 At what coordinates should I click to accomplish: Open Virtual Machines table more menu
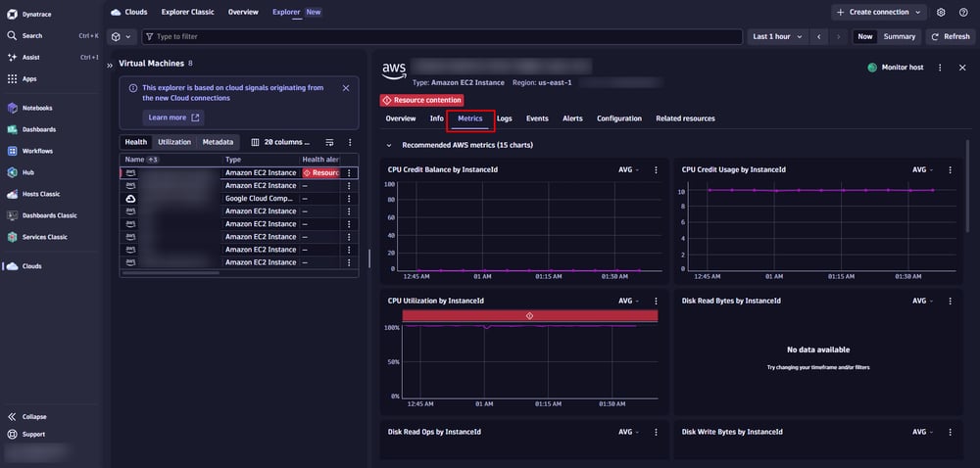tap(350, 142)
